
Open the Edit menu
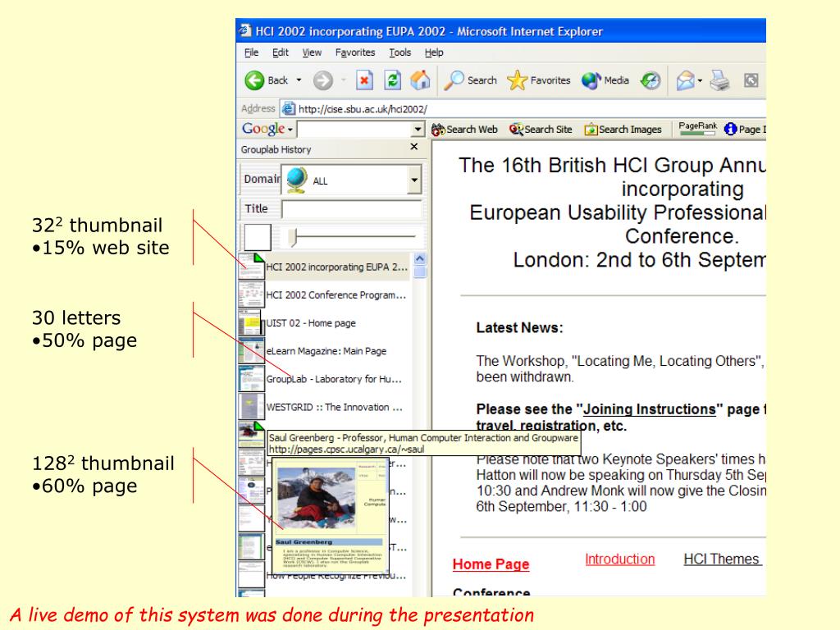(281, 52)
